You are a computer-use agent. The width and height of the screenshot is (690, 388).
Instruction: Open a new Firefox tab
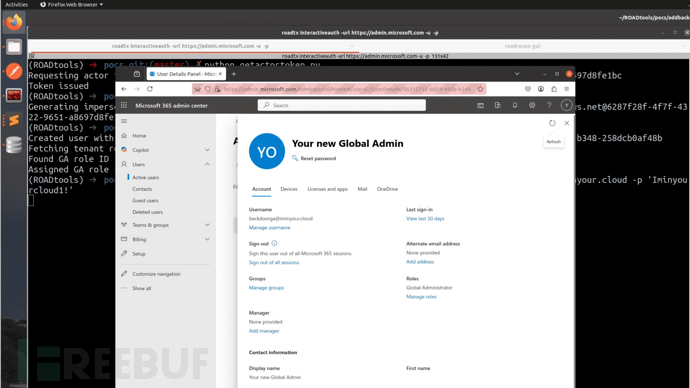tap(234, 74)
